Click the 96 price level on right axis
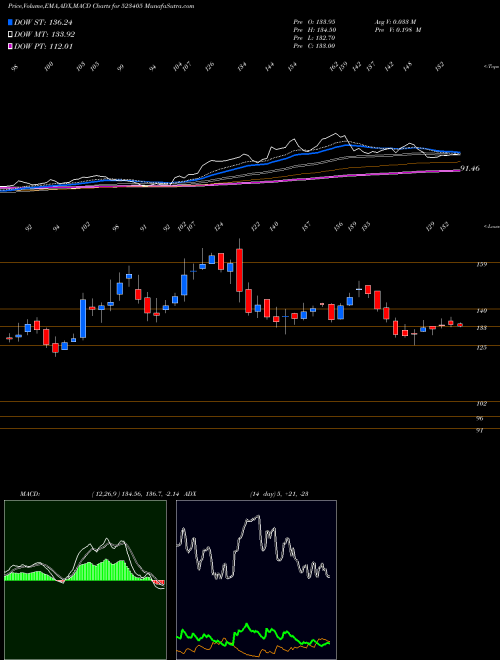This screenshot has width=500, height=660. [x=481, y=419]
